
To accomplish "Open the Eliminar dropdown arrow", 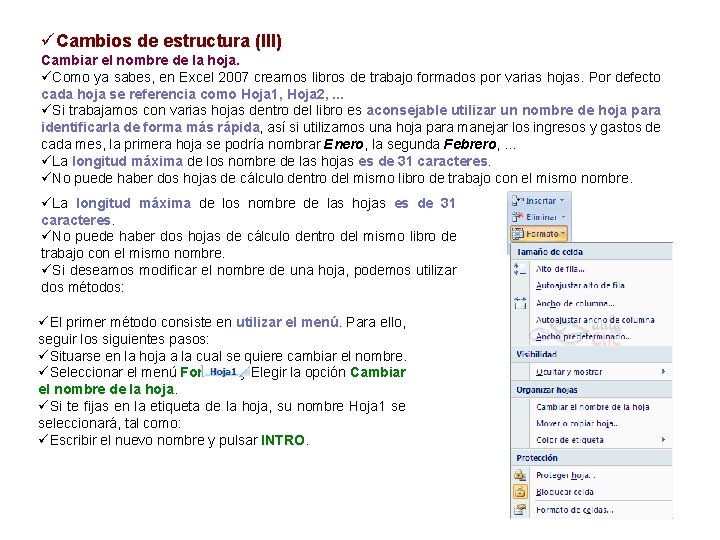I will coord(563,217).
